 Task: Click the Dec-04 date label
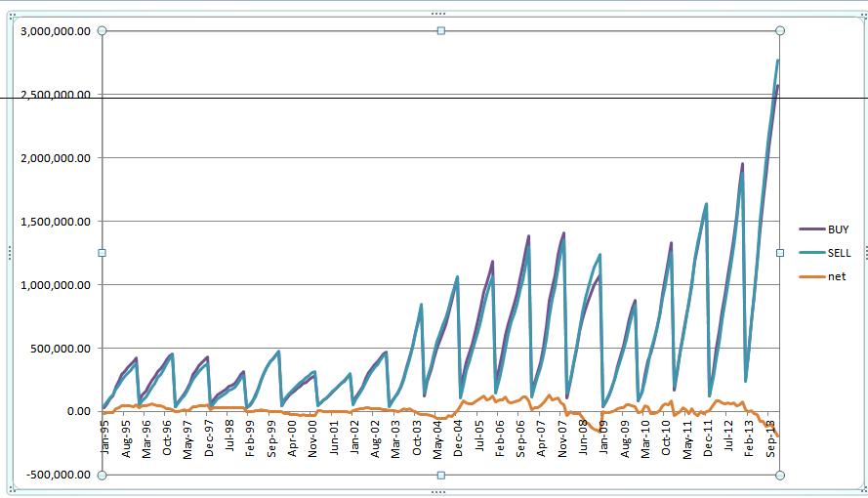click(x=458, y=437)
